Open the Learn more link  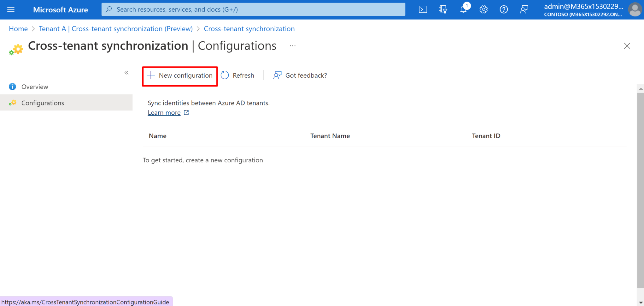tap(164, 112)
